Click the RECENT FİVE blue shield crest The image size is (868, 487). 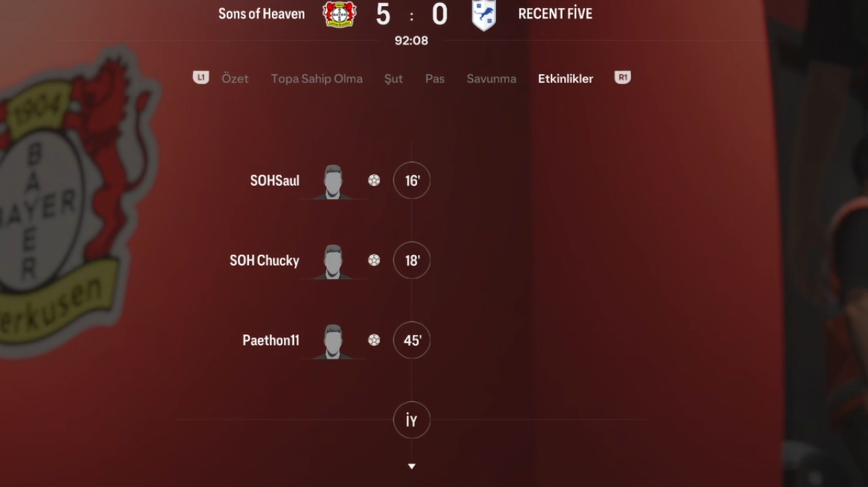[484, 14]
